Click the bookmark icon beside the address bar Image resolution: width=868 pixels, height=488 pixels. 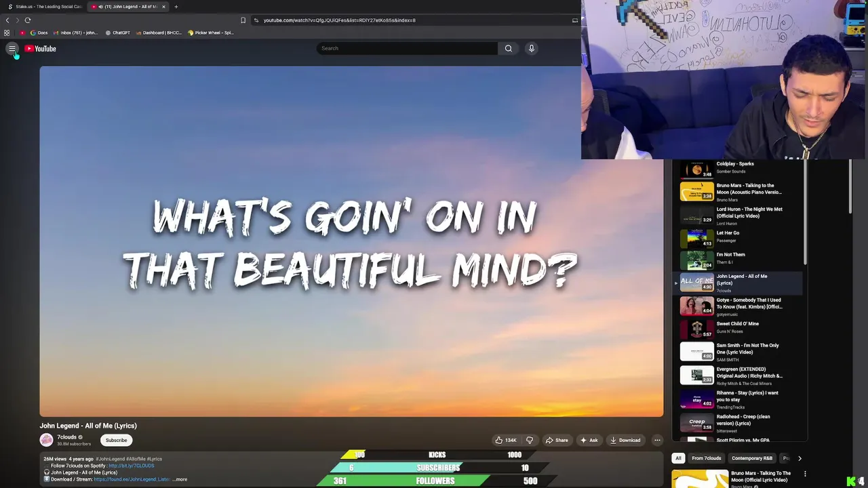(243, 20)
